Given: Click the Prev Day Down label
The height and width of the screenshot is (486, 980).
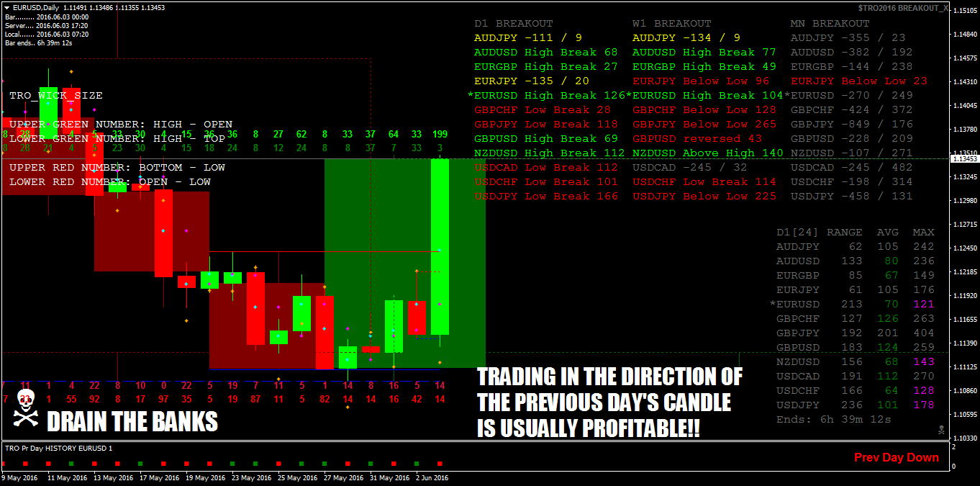Looking at the screenshot, I should pos(896,456).
